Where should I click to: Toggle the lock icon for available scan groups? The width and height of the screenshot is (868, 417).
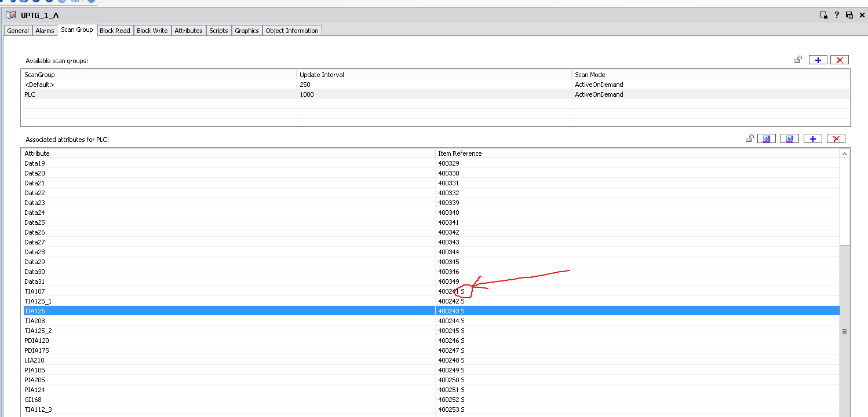(x=798, y=60)
